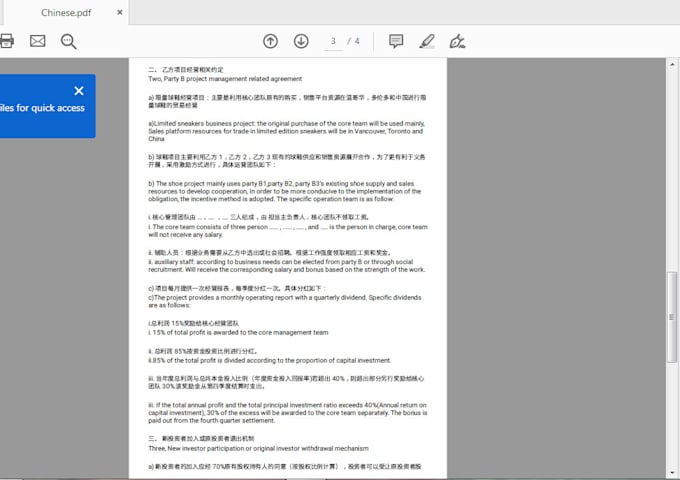Click scrollbar up arrow button
This screenshot has width=680, height=480.
coord(672,64)
